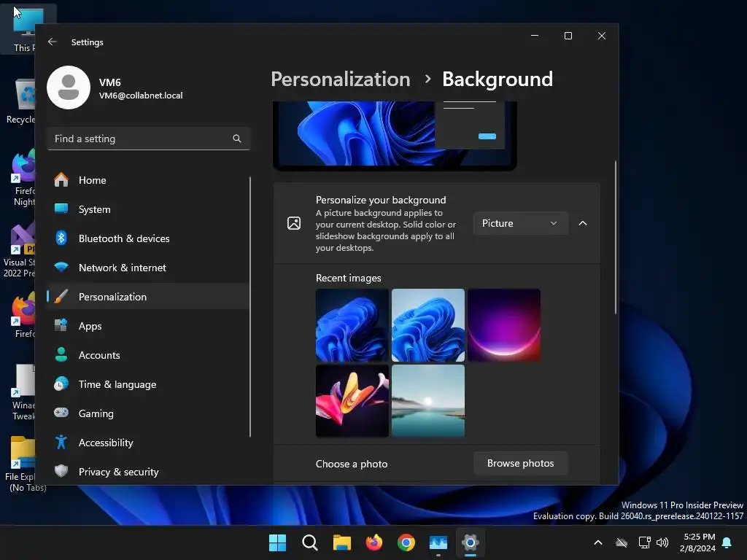Select the colorful flower recent image
The width and height of the screenshot is (747, 560).
pyautogui.click(x=352, y=401)
